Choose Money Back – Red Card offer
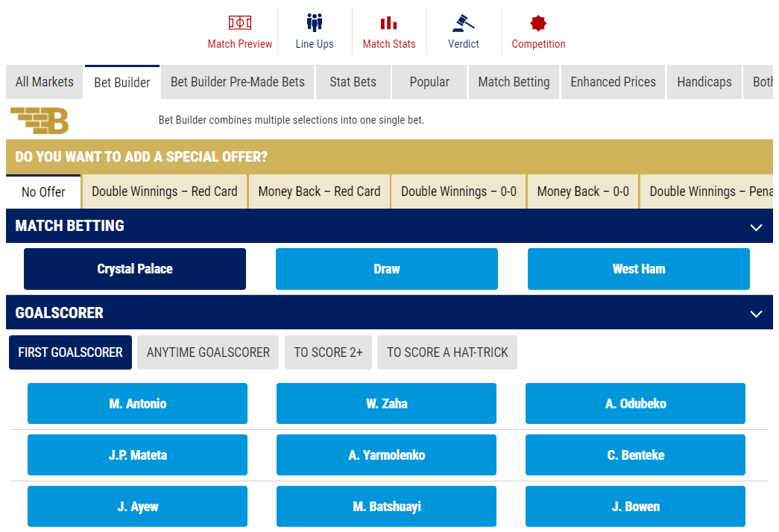This screenshot has width=779, height=532. tap(319, 191)
